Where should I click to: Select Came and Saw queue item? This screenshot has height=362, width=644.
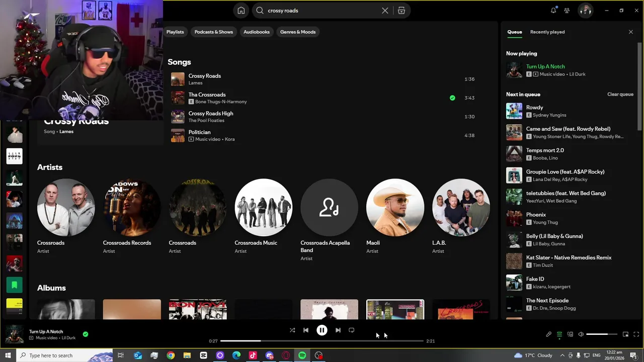571,132
